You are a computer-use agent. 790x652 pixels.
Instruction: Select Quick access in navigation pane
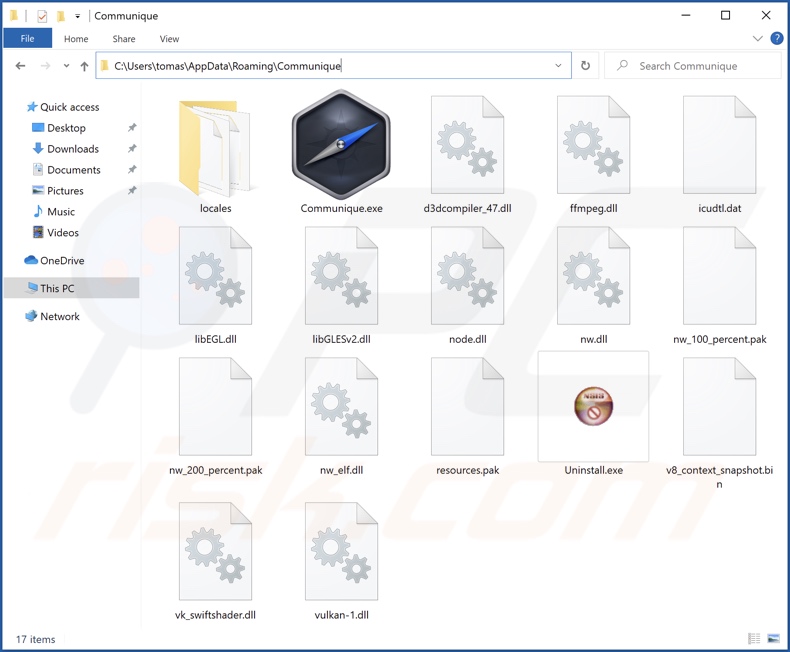tap(63, 107)
